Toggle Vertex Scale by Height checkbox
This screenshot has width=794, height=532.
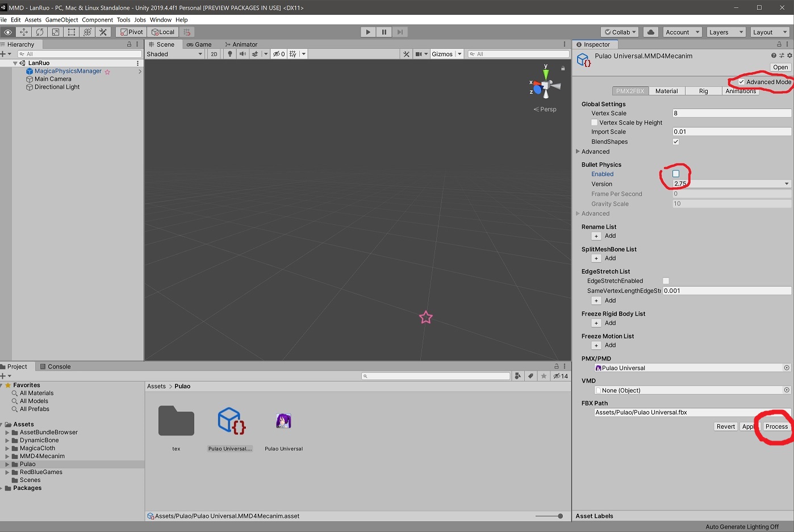point(595,123)
